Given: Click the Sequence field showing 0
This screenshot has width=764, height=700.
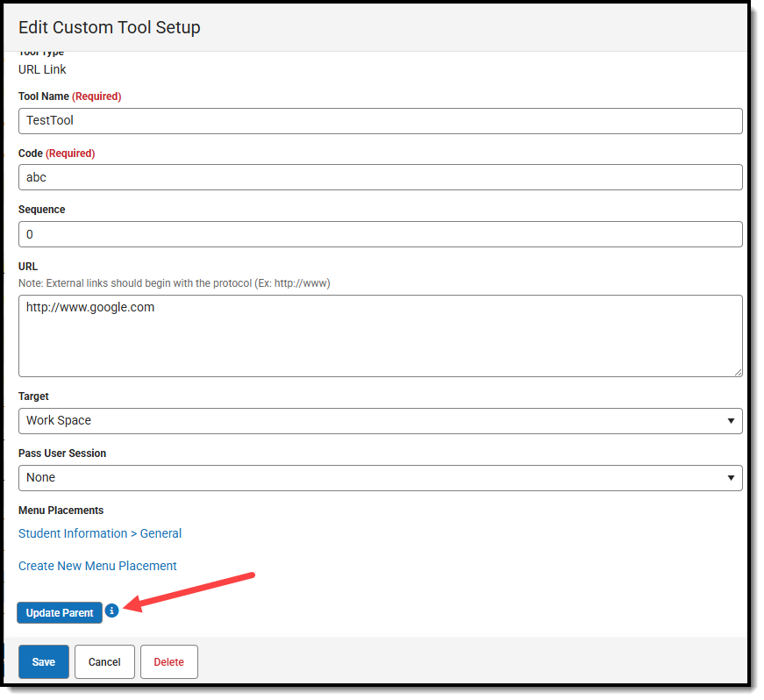Looking at the screenshot, I should point(381,233).
